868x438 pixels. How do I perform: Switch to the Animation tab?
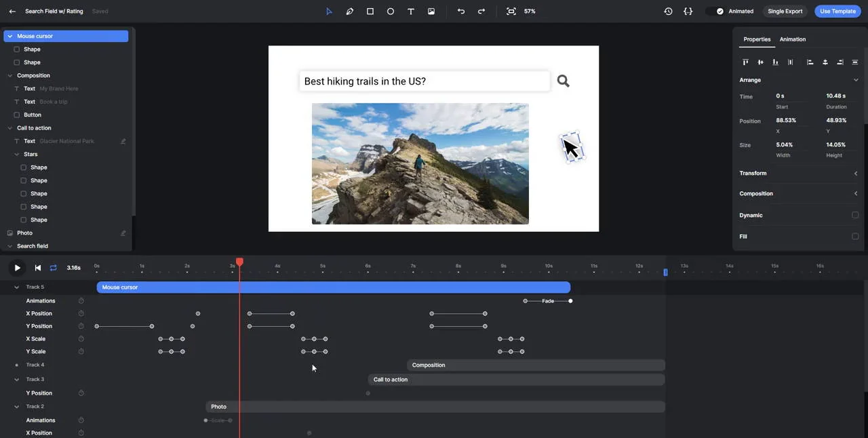pos(792,39)
